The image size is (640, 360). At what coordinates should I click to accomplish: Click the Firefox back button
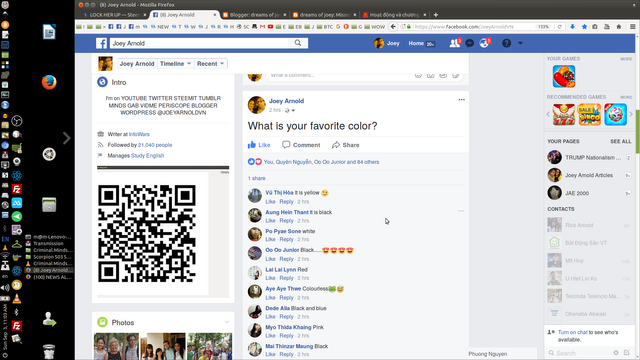393,27
